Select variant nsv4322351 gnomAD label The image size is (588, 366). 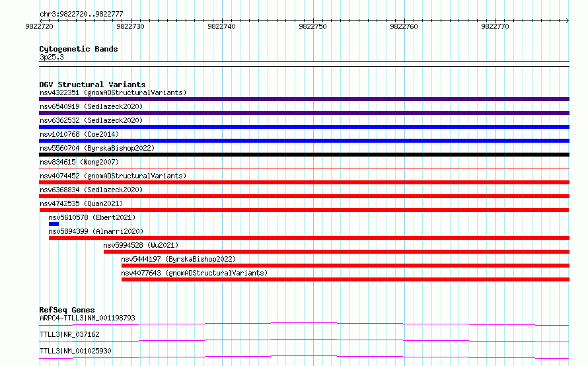click(x=113, y=92)
